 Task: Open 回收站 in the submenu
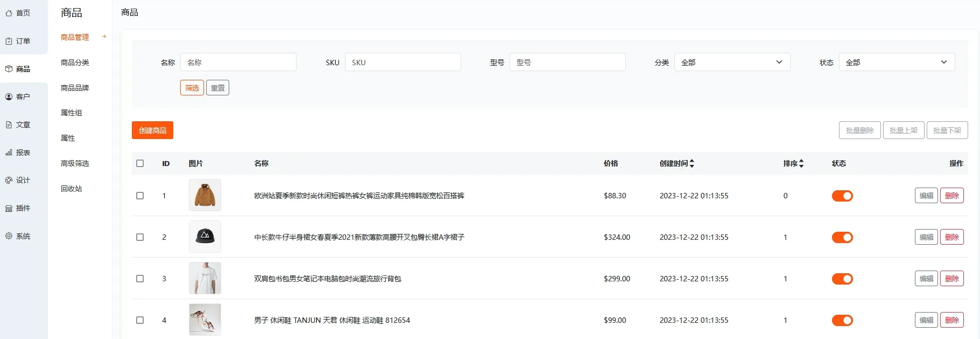(72, 189)
